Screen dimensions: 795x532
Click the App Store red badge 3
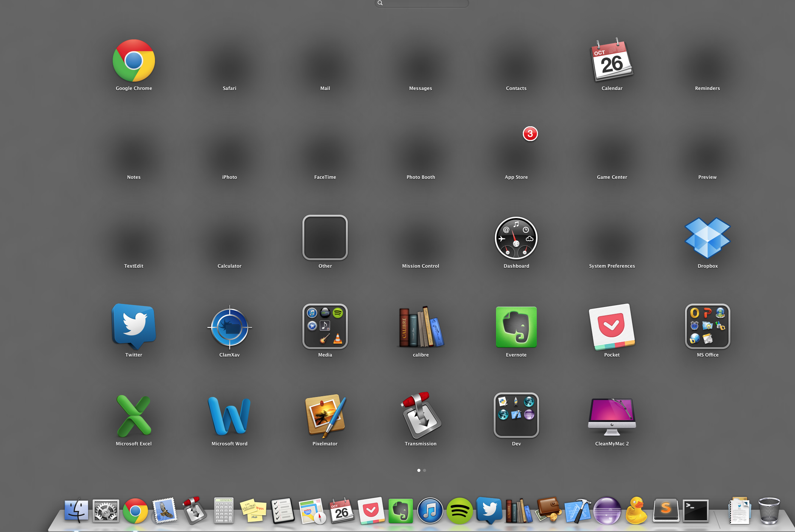click(x=530, y=133)
